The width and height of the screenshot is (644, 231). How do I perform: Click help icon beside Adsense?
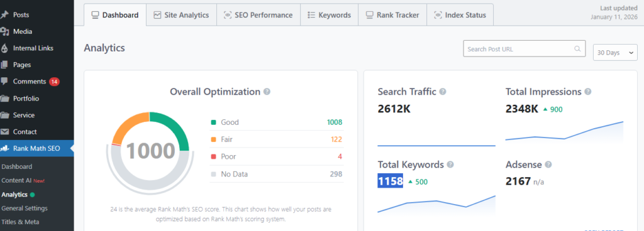coord(548,164)
